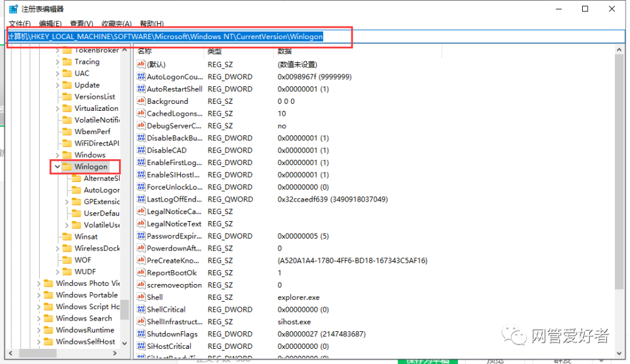Viewport: 630px width, 364px height.
Task: Open the 查看(V) menu
Action: (81, 24)
